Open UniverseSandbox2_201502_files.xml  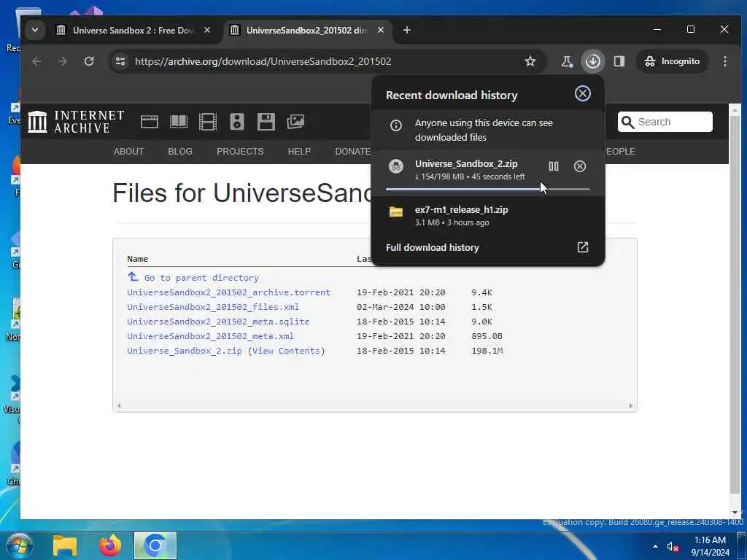(213, 307)
